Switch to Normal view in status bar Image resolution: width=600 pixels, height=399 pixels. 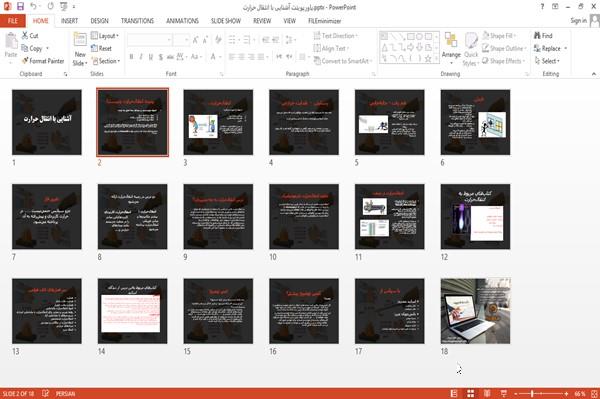pos(454,394)
